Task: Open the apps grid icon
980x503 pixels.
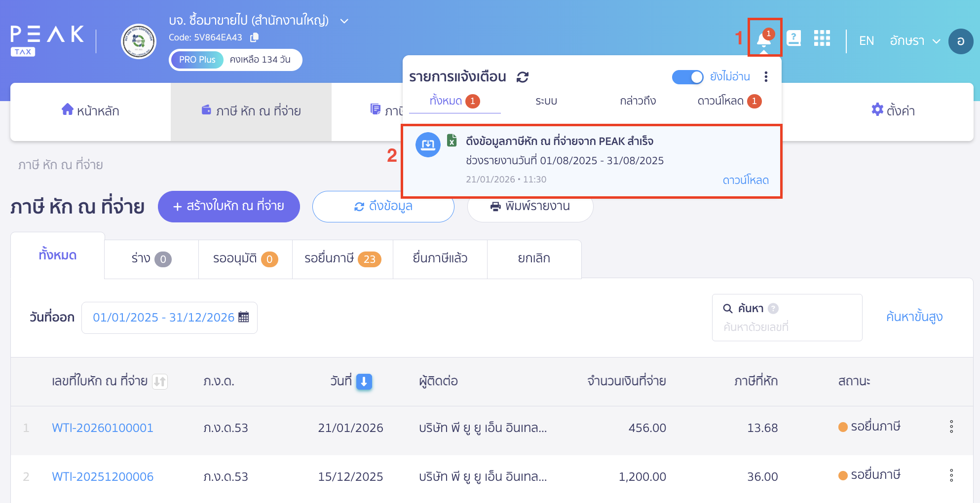Action: [822, 38]
